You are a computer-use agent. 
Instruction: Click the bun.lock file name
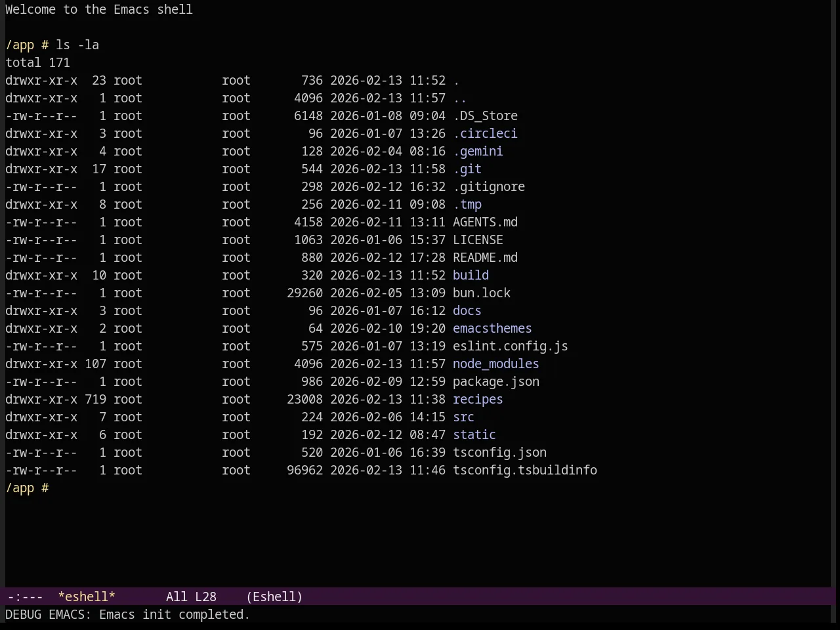click(482, 293)
